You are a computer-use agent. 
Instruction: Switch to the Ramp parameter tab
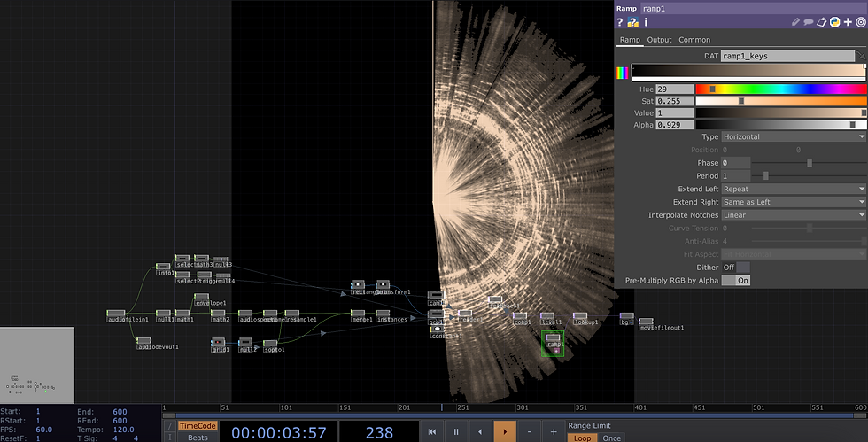[x=630, y=40]
